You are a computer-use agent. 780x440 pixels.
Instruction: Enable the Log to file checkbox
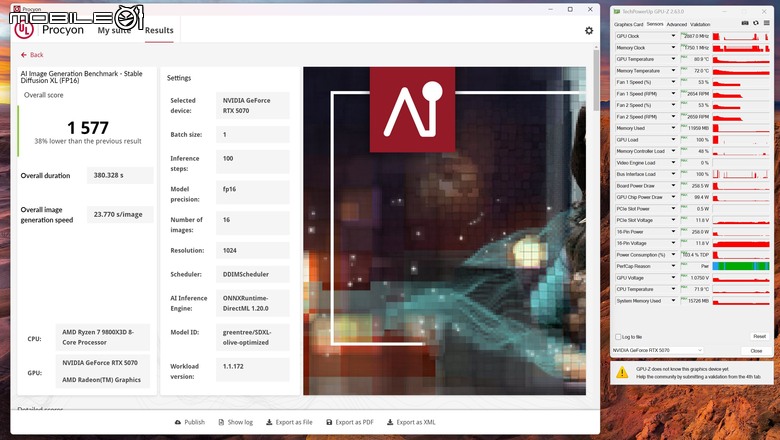618,337
